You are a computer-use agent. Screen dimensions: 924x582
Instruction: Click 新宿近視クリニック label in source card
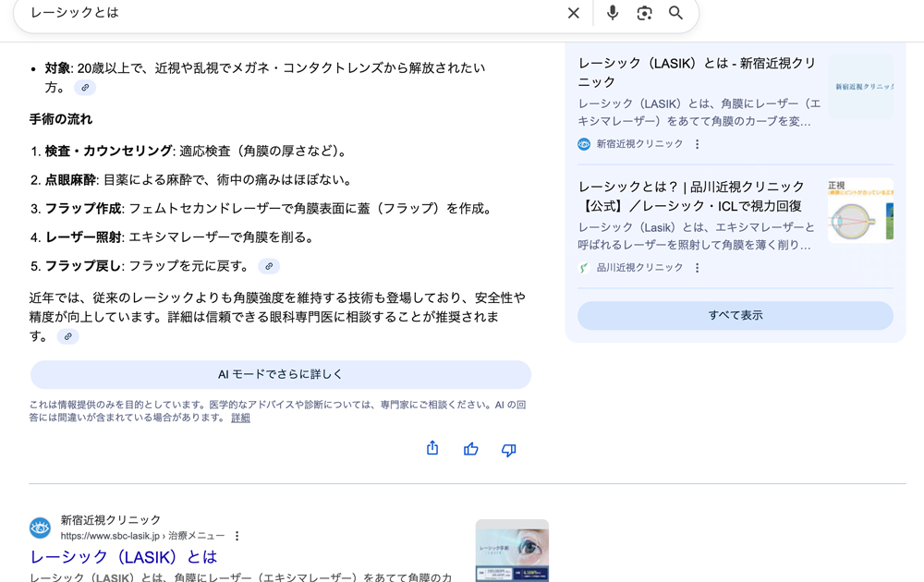click(640, 144)
